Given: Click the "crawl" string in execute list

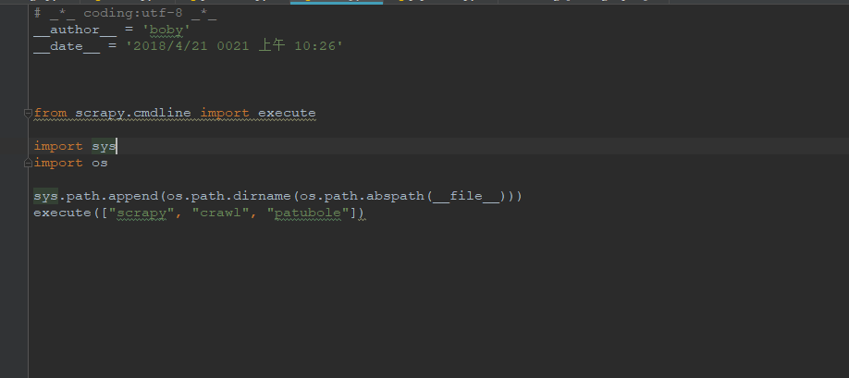Looking at the screenshot, I should (x=220, y=213).
